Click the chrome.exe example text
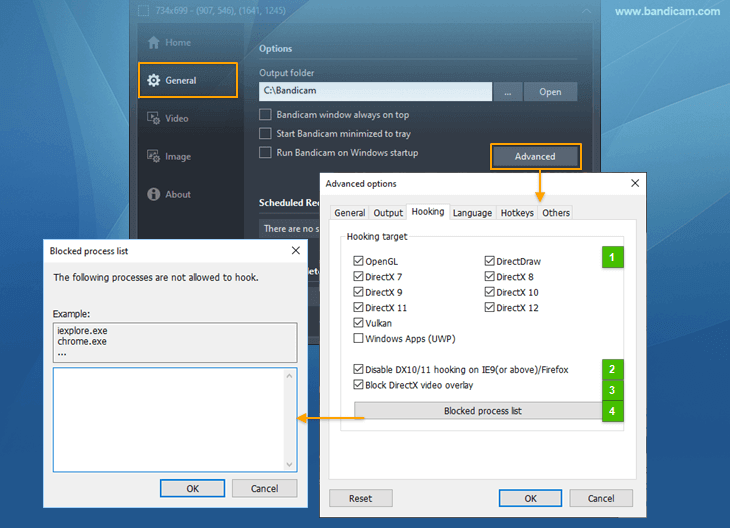This screenshot has width=730, height=528. tap(82, 341)
